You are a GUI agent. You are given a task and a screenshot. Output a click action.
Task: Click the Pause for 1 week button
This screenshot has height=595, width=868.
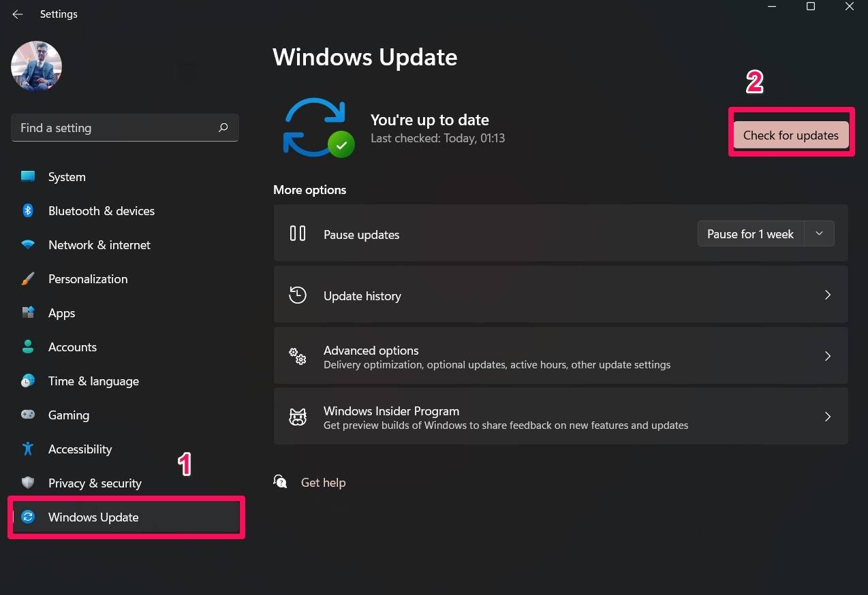pyautogui.click(x=750, y=234)
